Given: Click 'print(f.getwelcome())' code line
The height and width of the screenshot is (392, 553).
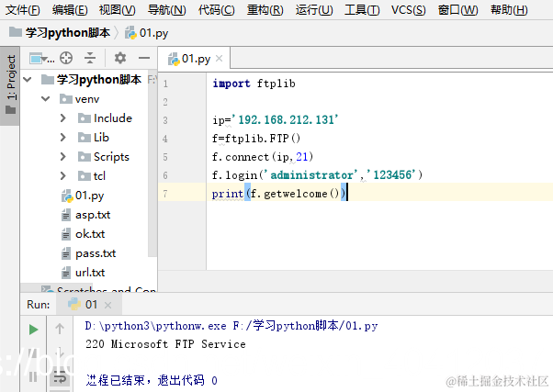Looking at the screenshot, I should [279, 194].
